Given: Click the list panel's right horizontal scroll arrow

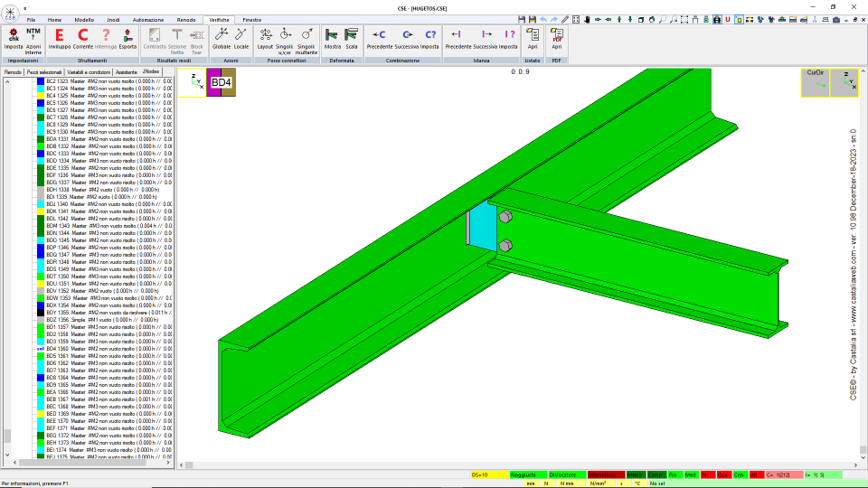Looking at the screenshot, I should click(x=168, y=463).
